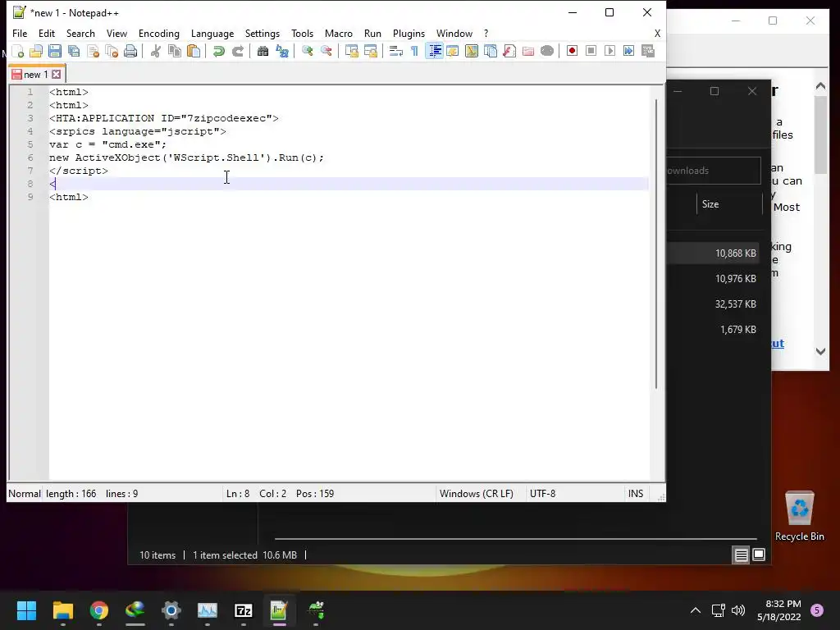The image size is (840, 630).
Task: Click the Cut scissors icon
Action: click(155, 51)
